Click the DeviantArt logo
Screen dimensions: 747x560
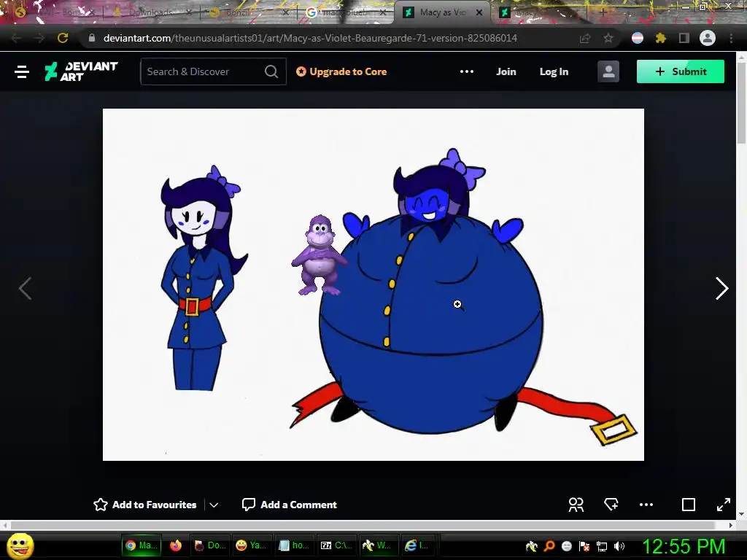81,71
